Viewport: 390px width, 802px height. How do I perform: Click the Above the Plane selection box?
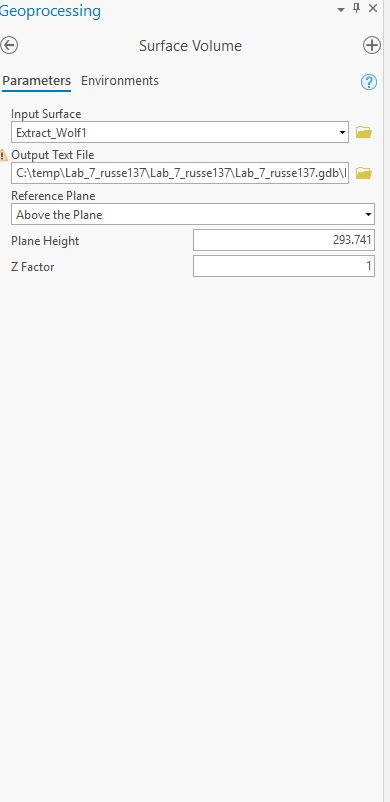[192, 214]
